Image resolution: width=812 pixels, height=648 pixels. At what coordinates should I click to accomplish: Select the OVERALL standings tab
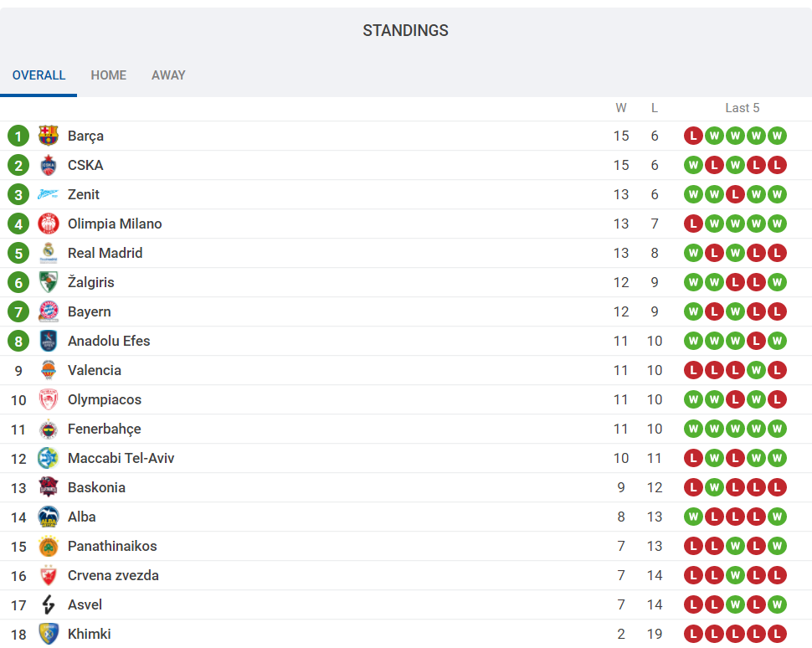coord(39,75)
